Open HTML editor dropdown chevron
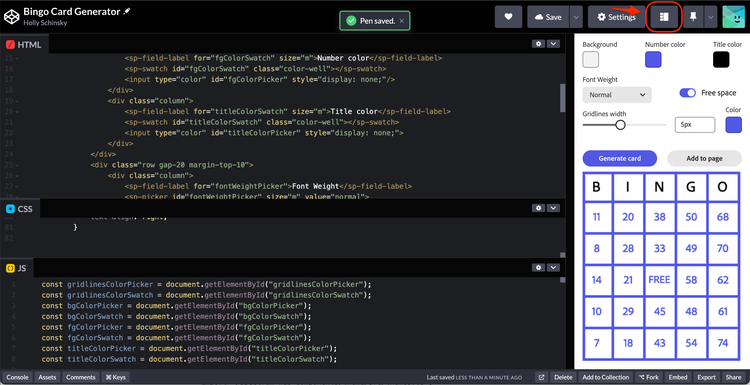 (553, 44)
